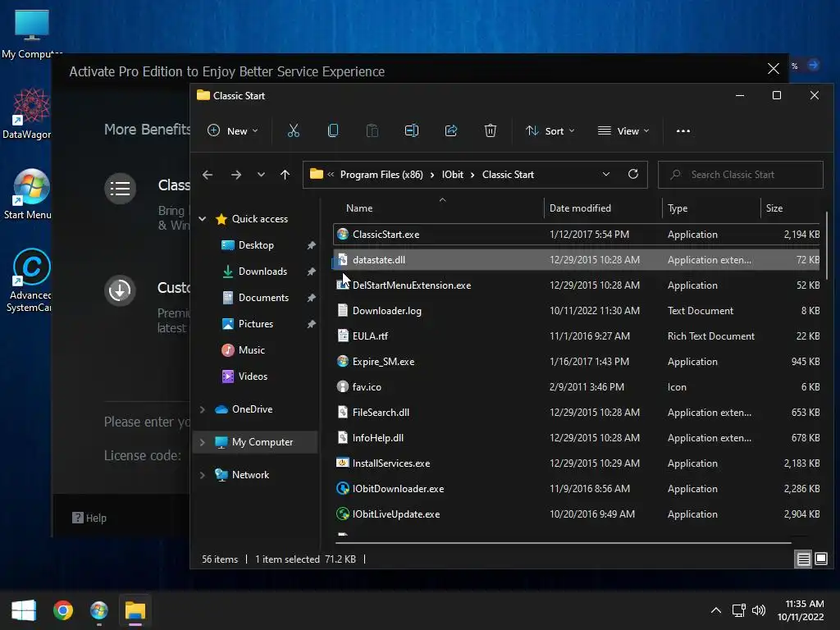Select Documents in Quick access

(263, 297)
